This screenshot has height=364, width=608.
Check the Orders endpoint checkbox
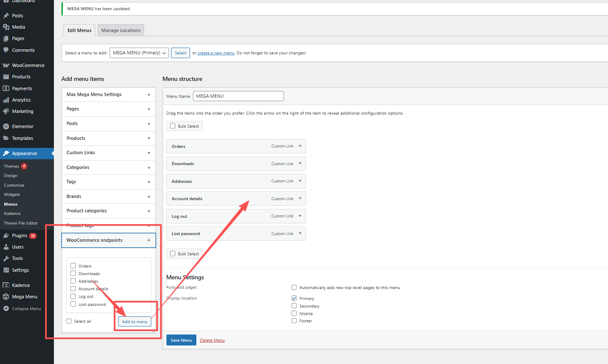click(73, 266)
